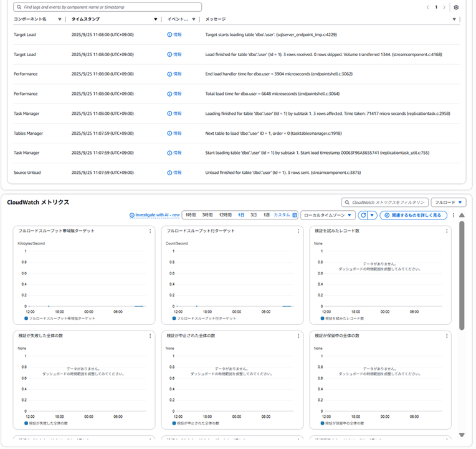Click 'Target starts loading table' message
This screenshot has width=476, height=449.
pos(271,35)
